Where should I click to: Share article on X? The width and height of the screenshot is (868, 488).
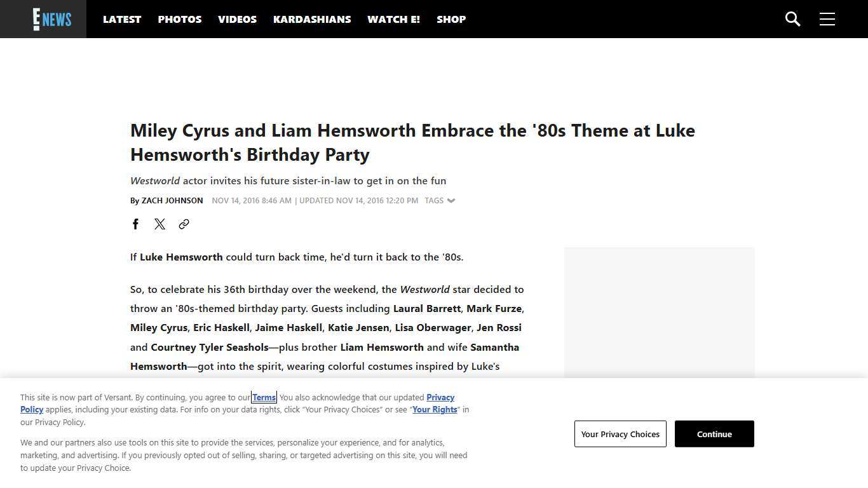159,224
